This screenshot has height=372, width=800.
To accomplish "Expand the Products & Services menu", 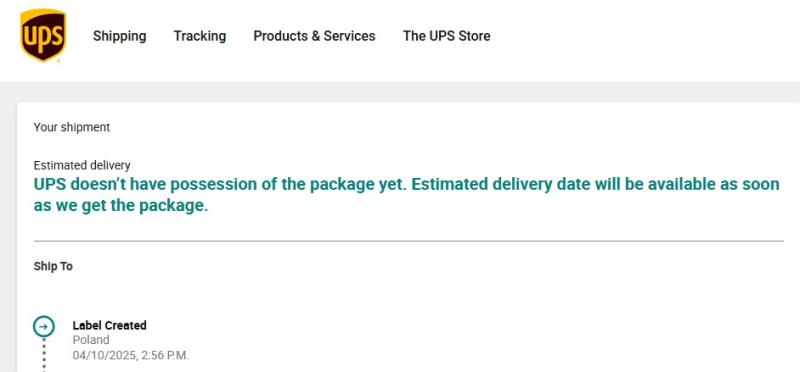I will 314,36.
